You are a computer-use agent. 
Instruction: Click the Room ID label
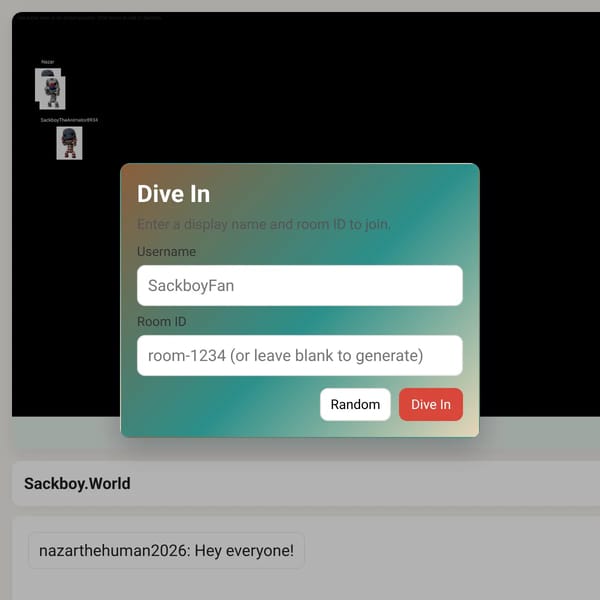pyautogui.click(x=161, y=321)
